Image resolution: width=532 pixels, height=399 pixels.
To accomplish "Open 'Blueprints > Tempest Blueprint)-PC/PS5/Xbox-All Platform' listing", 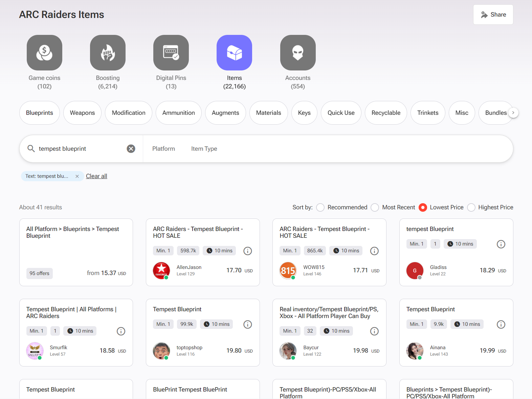I will tap(449, 393).
